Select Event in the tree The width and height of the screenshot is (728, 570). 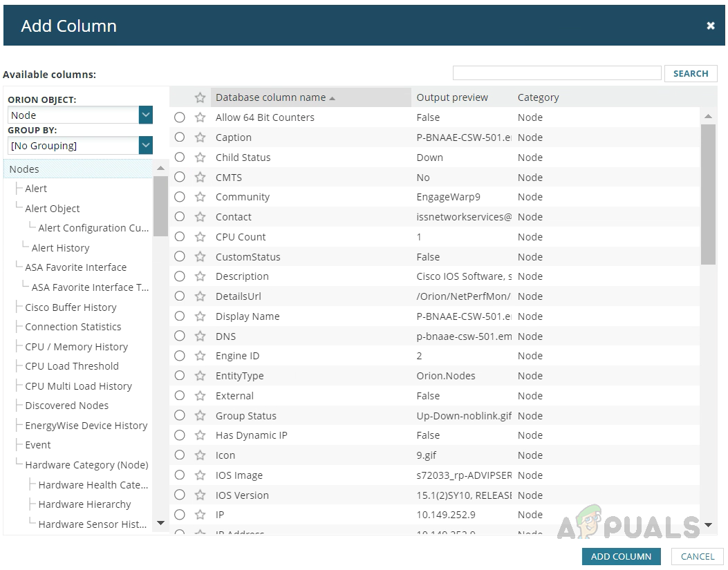point(38,445)
